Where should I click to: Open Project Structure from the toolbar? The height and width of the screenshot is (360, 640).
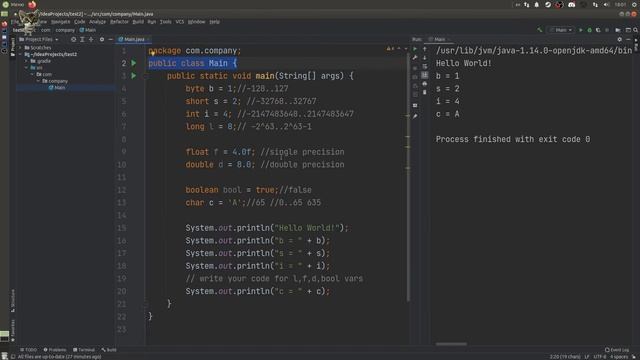(618, 30)
